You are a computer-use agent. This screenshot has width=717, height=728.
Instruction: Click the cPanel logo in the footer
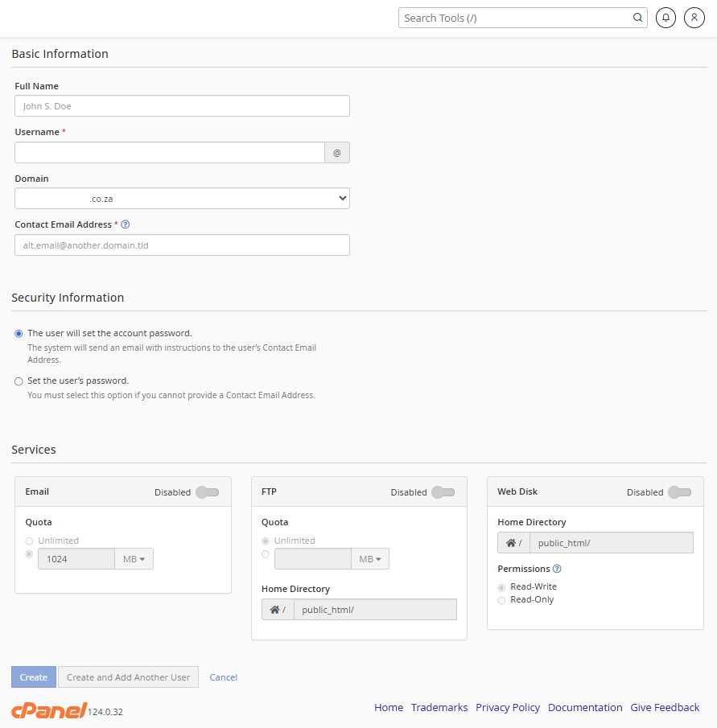coord(48,709)
